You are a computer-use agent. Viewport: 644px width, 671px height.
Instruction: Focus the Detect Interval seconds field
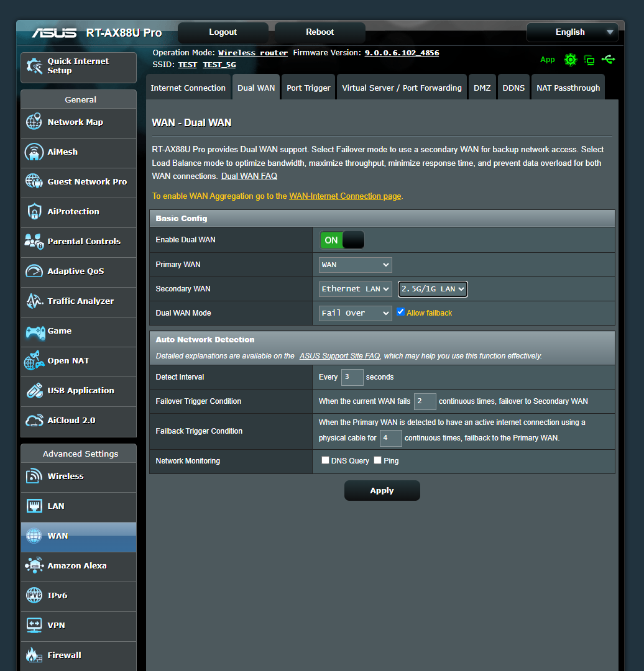click(352, 377)
